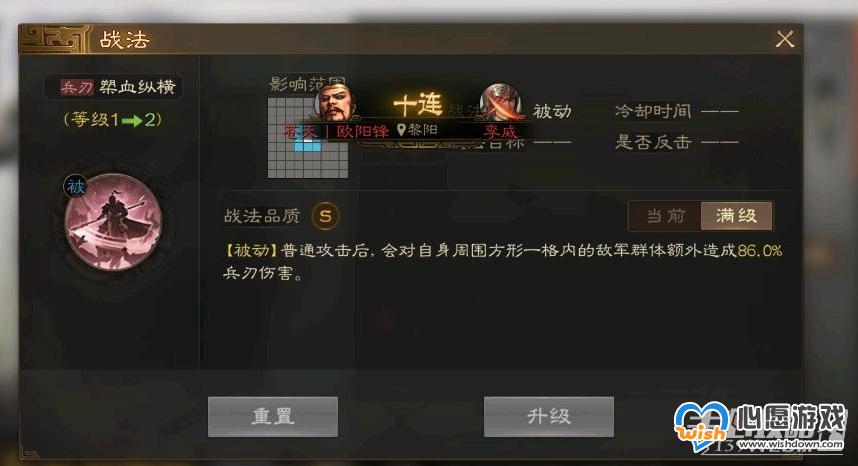Close the 战法 dialog window
This screenshot has height=466, width=858.
point(785,39)
